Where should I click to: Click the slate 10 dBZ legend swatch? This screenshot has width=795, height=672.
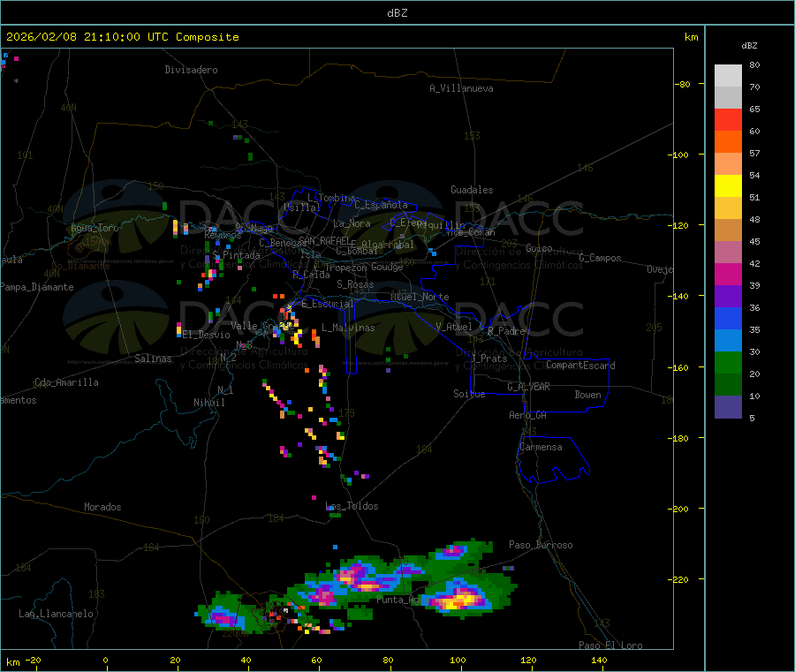click(x=728, y=407)
